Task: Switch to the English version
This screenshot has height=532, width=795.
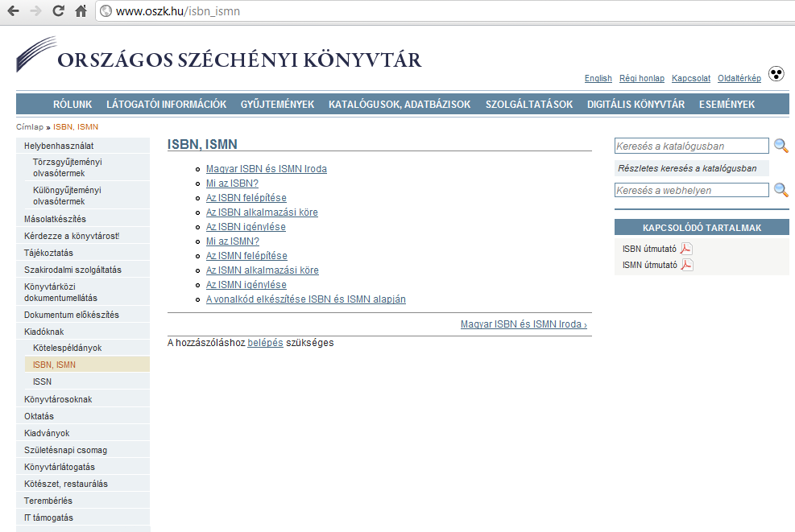Action: (x=598, y=78)
